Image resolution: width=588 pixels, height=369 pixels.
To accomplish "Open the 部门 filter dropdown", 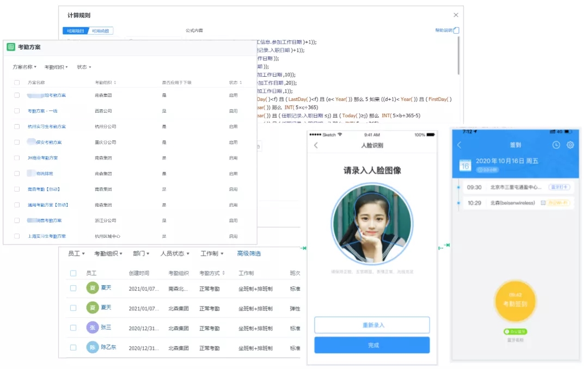I will [141, 254].
